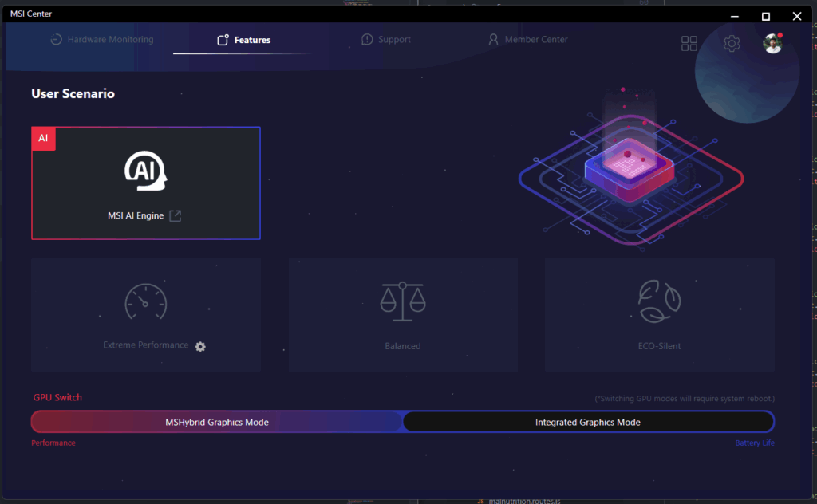Click the Features tab icon

tap(223, 40)
